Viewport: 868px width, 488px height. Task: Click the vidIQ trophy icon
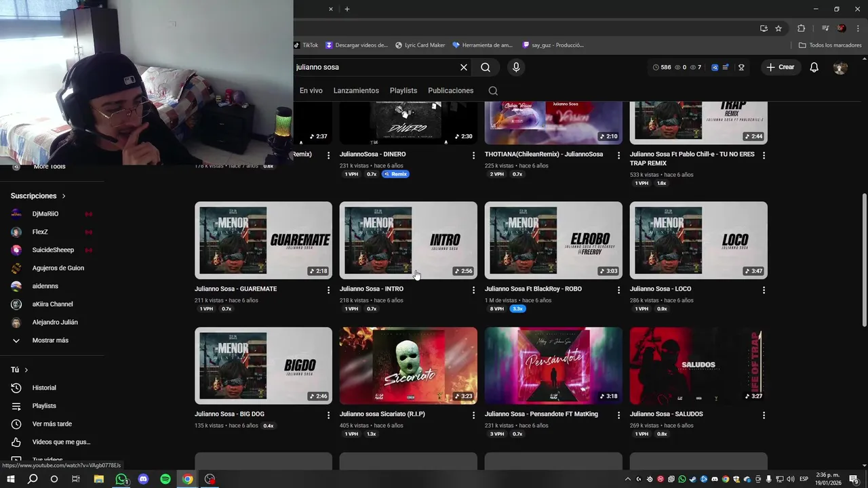pyautogui.click(x=741, y=67)
